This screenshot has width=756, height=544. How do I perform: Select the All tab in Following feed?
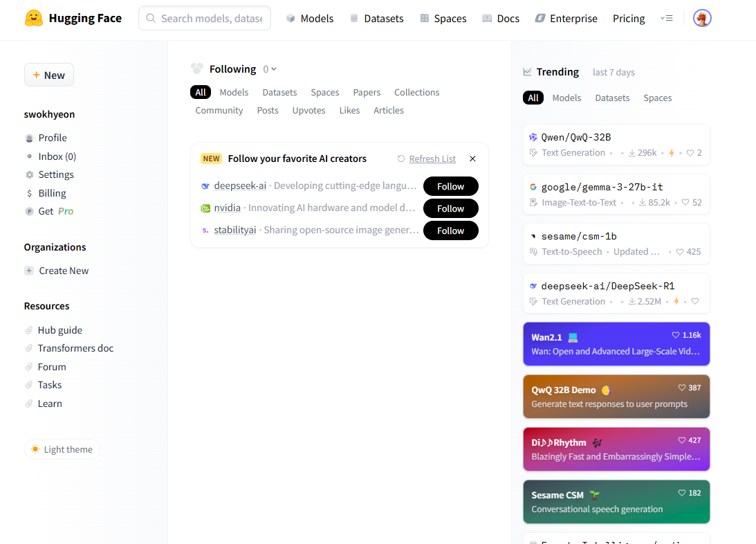tap(201, 92)
